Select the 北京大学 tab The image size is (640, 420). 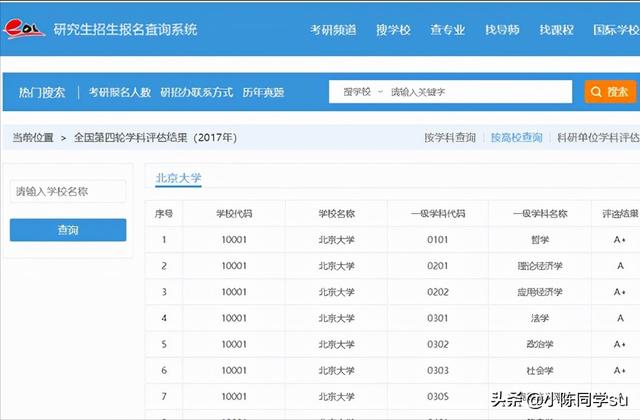coord(178,178)
